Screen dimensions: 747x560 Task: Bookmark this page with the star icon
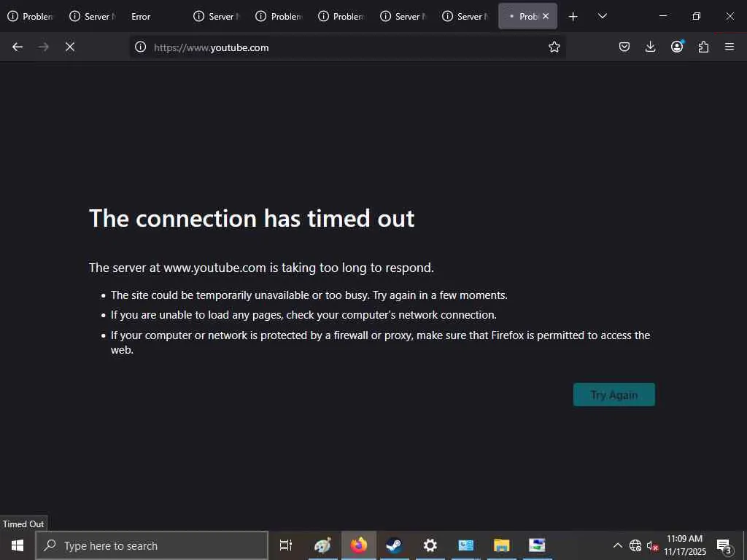click(x=554, y=47)
